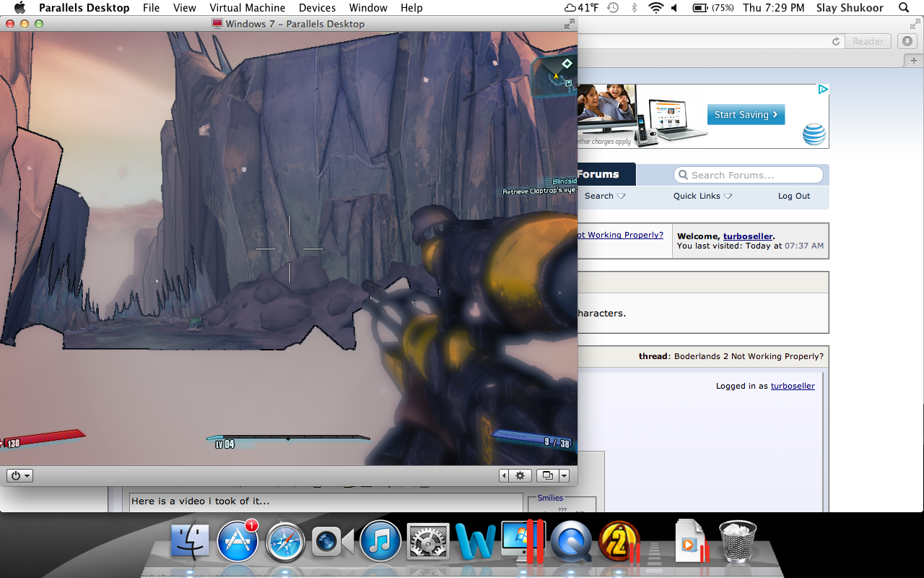Open App Store from the Dock
This screenshot has height=578, width=924.
point(238,542)
